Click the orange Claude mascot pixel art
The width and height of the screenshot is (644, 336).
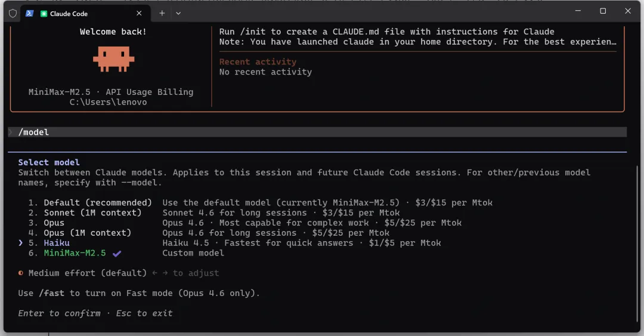(113, 58)
